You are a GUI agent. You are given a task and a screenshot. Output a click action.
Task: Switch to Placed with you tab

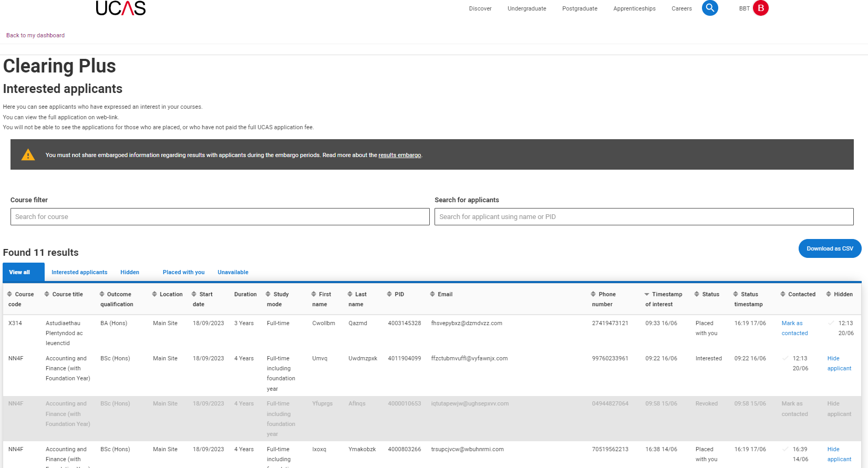[x=183, y=272]
